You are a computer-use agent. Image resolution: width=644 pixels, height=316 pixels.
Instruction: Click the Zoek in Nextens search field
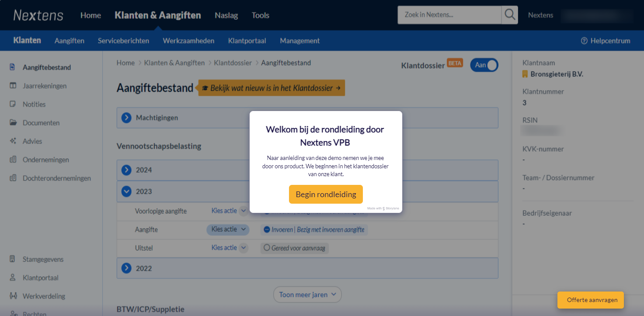(x=449, y=15)
